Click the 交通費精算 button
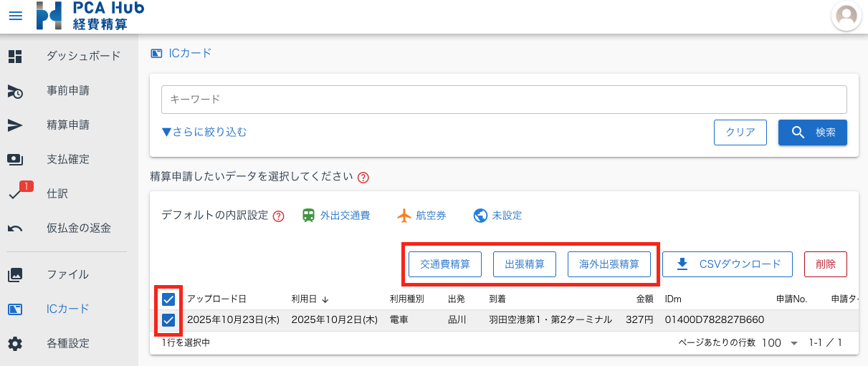 [x=444, y=264]
